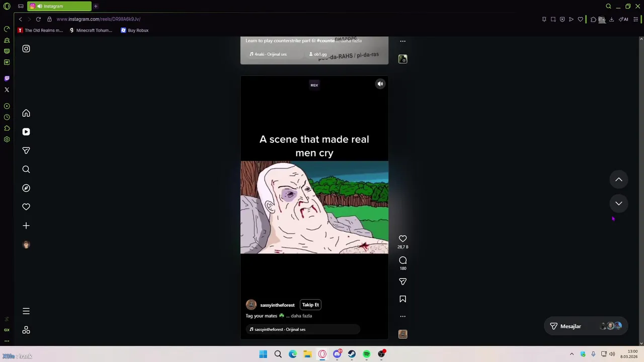Open the Windows Start menu

(x=263, y=354)
